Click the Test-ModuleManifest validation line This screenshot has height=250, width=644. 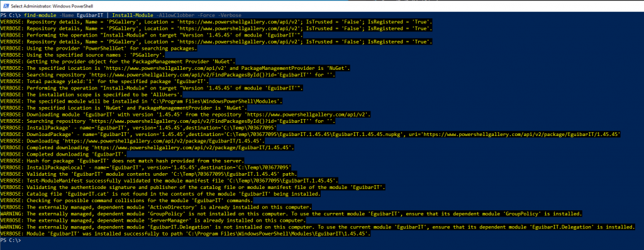169,181
